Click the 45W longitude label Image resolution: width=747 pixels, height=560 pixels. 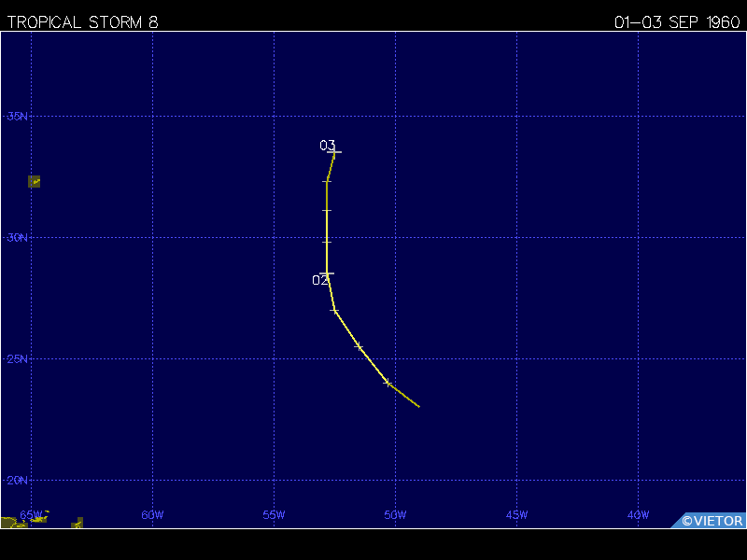pos(516,514)
